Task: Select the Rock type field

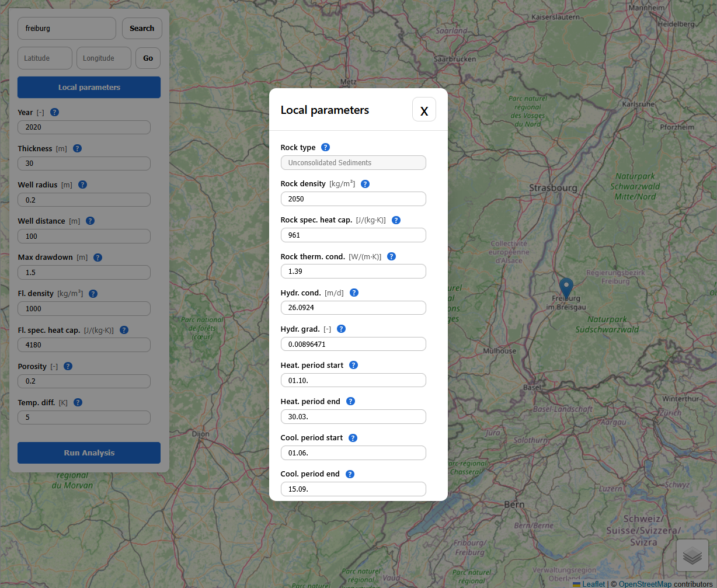Action: click(353, 162)
